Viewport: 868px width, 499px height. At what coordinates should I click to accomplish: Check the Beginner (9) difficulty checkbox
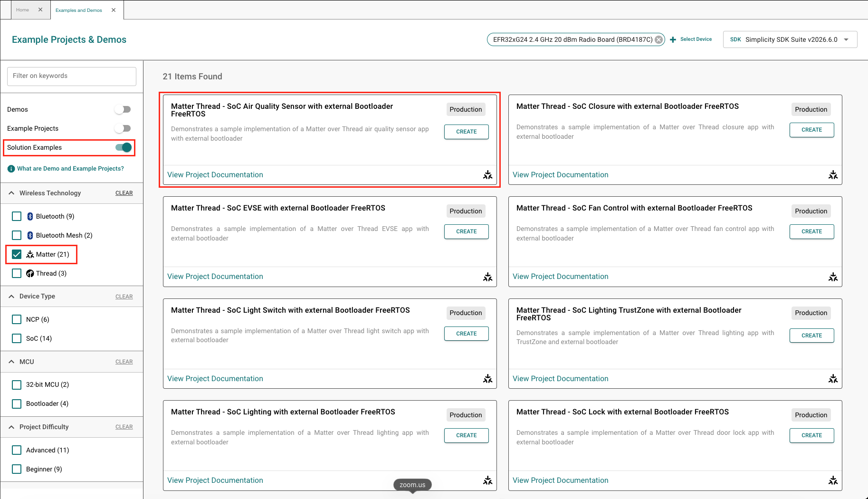17,469
